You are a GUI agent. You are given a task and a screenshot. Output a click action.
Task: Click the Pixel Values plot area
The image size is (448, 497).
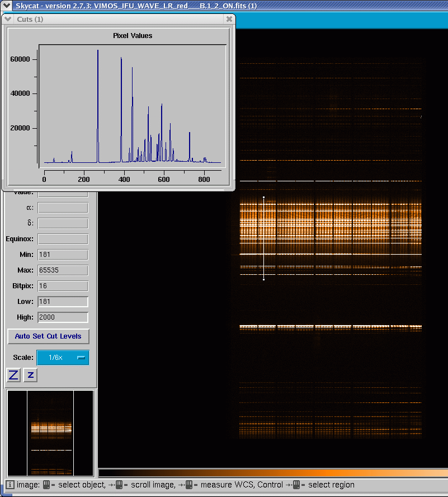tap(133, 106)
